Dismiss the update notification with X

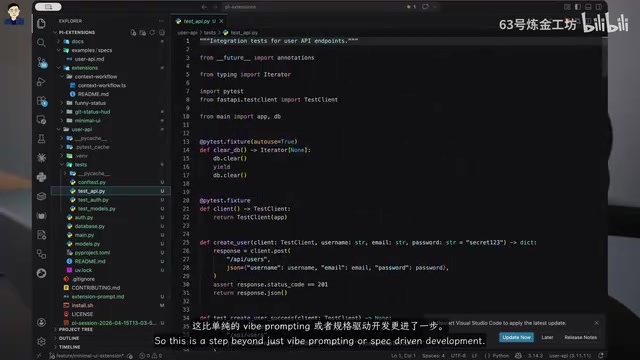tap(596, 323)
